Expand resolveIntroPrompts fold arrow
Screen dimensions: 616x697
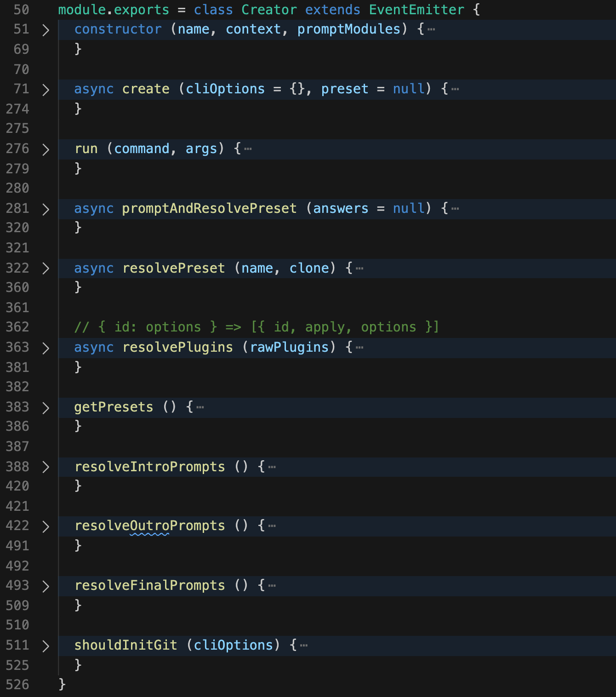click(x=46, y=467)
